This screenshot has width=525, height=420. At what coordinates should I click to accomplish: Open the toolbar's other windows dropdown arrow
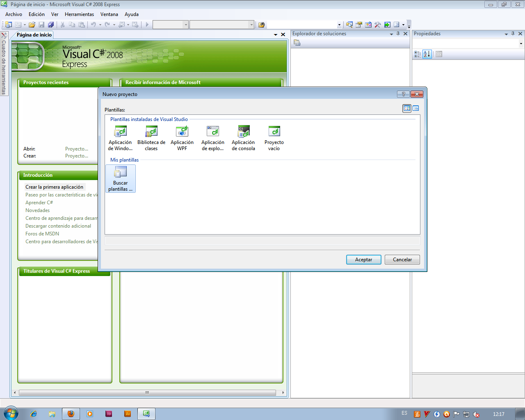click(x=404, y=25)
